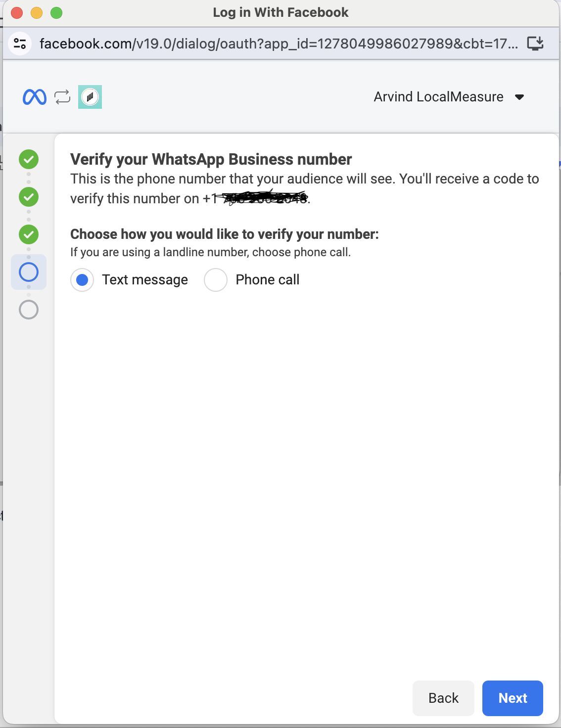Minimize the window using the yellow button
Viewport: 561px width, 728px height.
(x=37, y=13)
